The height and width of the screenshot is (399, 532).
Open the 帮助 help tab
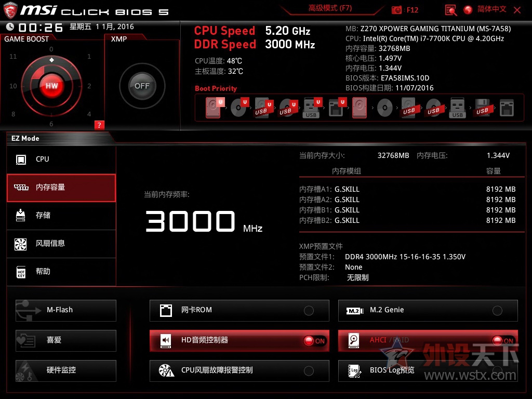61,272
